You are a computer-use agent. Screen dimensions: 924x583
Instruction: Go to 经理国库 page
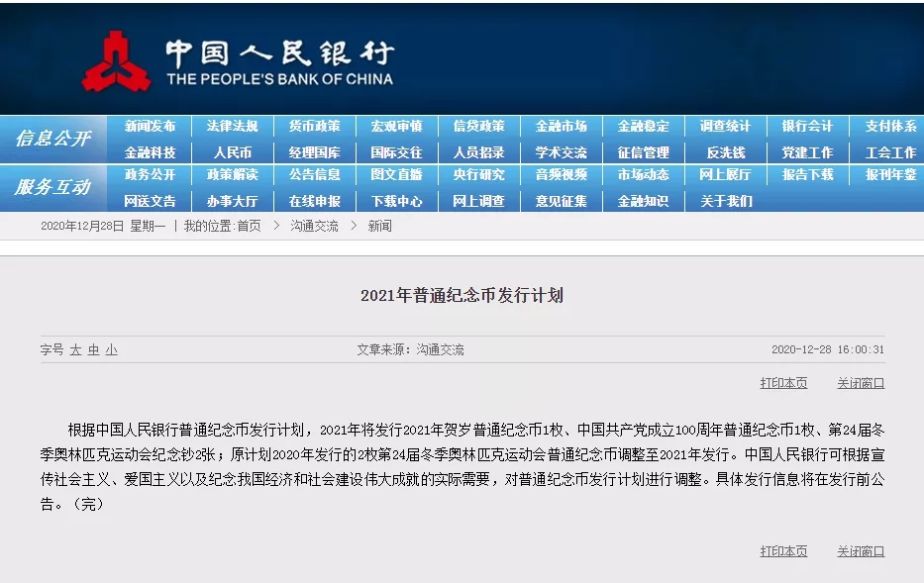[x=315, y=152]
